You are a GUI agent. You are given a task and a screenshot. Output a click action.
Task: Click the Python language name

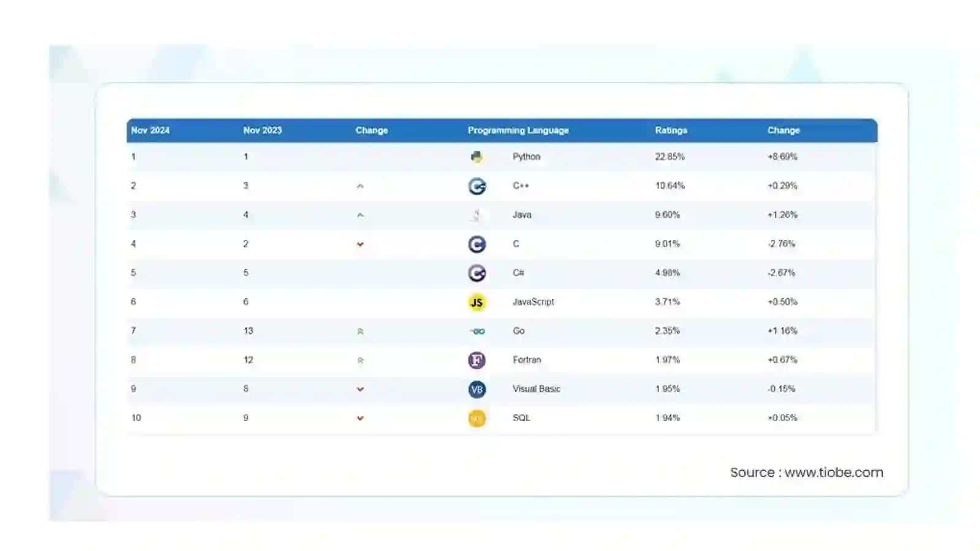526,157
